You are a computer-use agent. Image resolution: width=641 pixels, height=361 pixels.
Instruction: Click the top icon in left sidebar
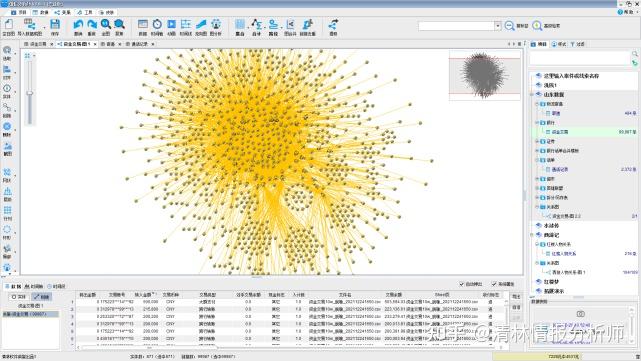point(7,50)
